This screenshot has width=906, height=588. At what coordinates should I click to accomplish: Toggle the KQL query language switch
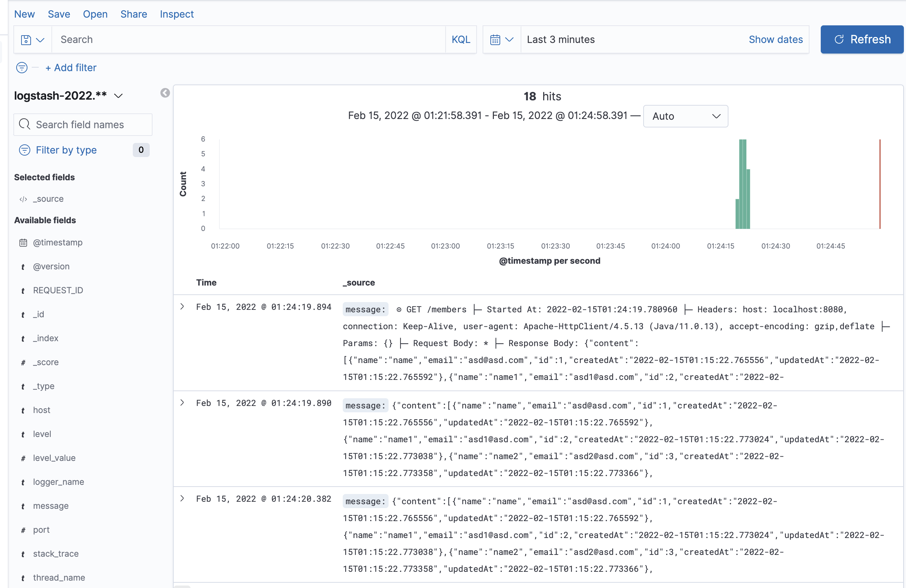pos(461,39)
